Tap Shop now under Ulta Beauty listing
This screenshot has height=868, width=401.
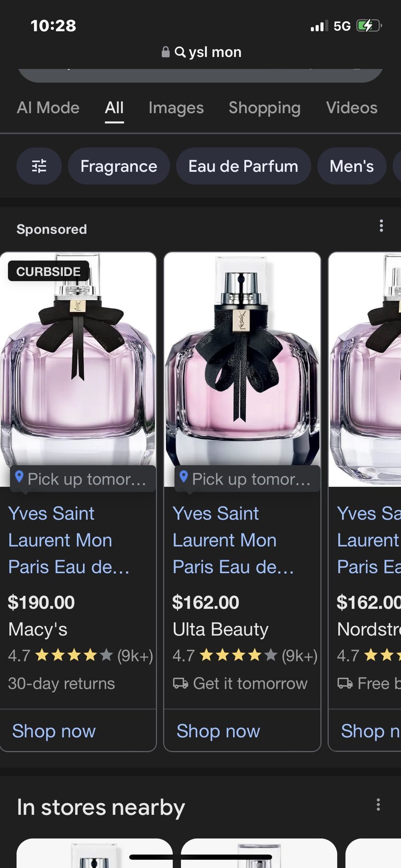(218, 731)
